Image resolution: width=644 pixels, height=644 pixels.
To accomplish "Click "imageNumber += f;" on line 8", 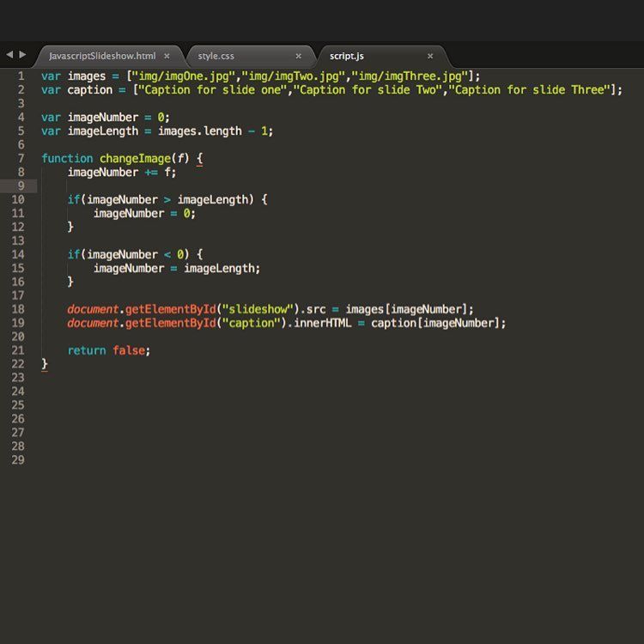I will (122, 172).
